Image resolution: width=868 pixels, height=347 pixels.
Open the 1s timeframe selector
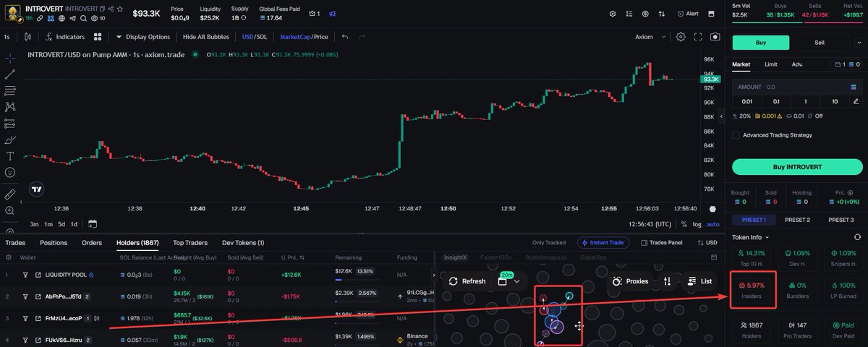[7, 37]
